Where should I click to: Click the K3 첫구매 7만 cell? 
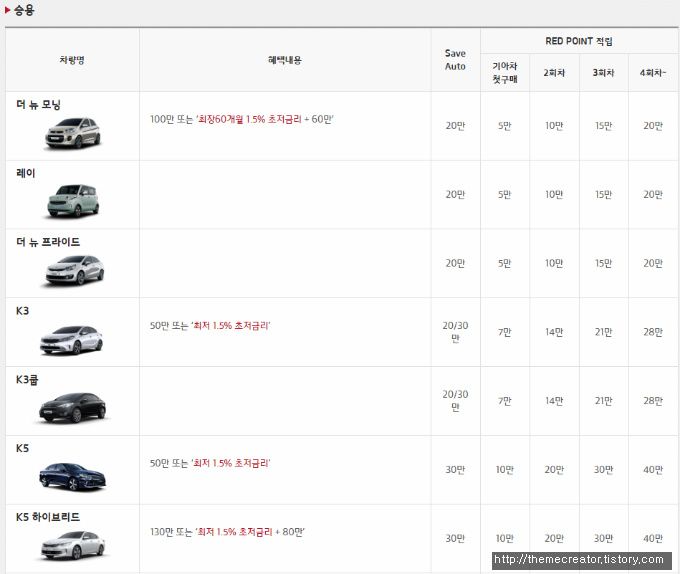pos(505,332)
